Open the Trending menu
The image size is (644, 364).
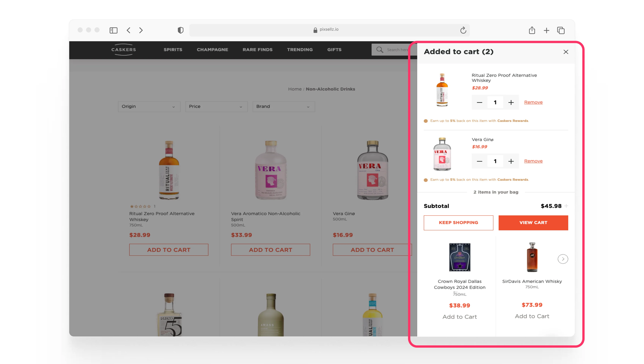point(300,49)
